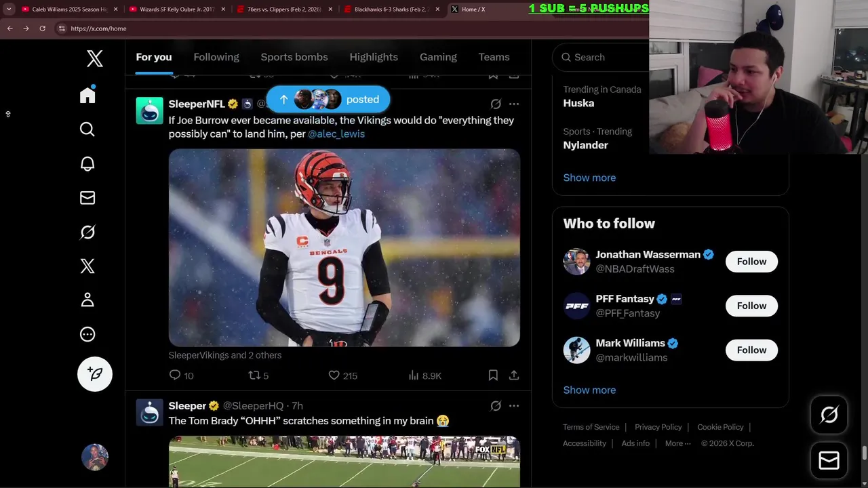The width and height of the screenshot is (868, 488).
Task: Open @SleeperHQ handle link
Action: (x=253, y=406)
